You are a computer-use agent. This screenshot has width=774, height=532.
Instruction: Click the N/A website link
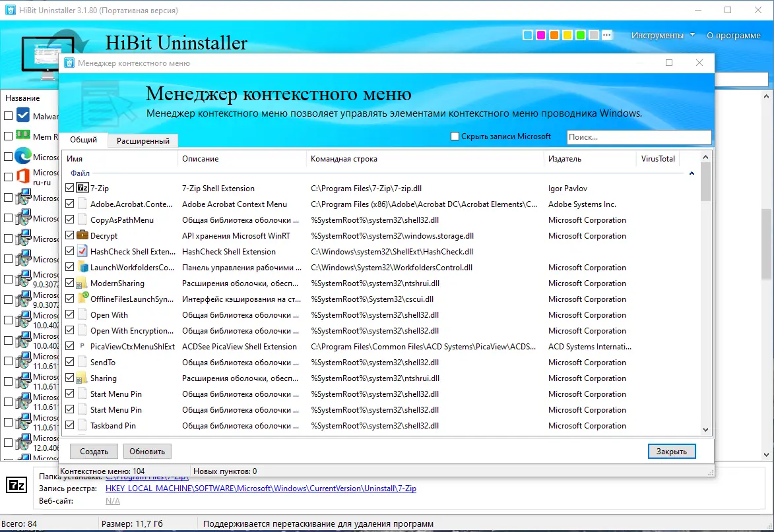pos(113,500)
